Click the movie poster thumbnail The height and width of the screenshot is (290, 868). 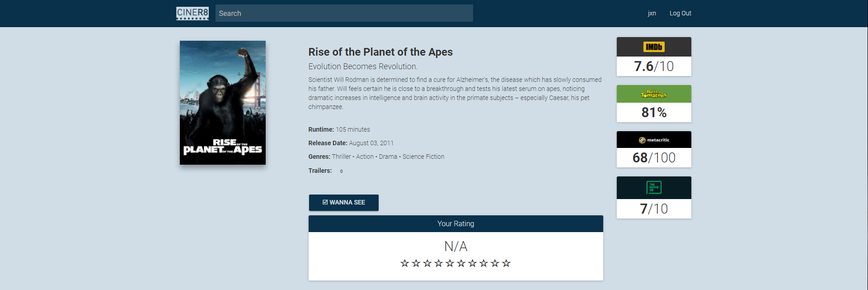[x=223, y=103]
